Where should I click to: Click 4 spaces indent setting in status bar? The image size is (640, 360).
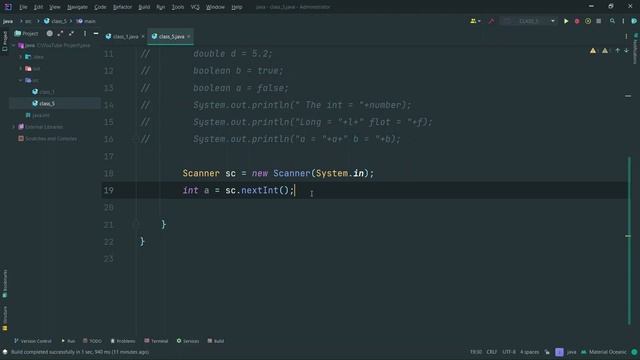click(529, 352)
